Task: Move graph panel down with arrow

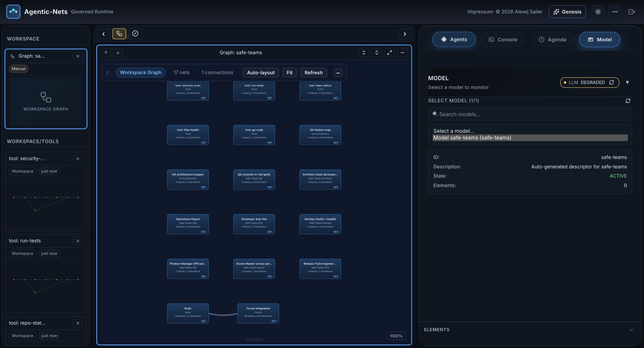Action: click(x=118, y=53)
